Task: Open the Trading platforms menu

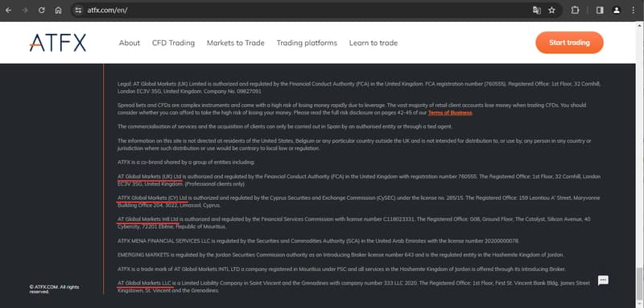Action: point(307,43)
